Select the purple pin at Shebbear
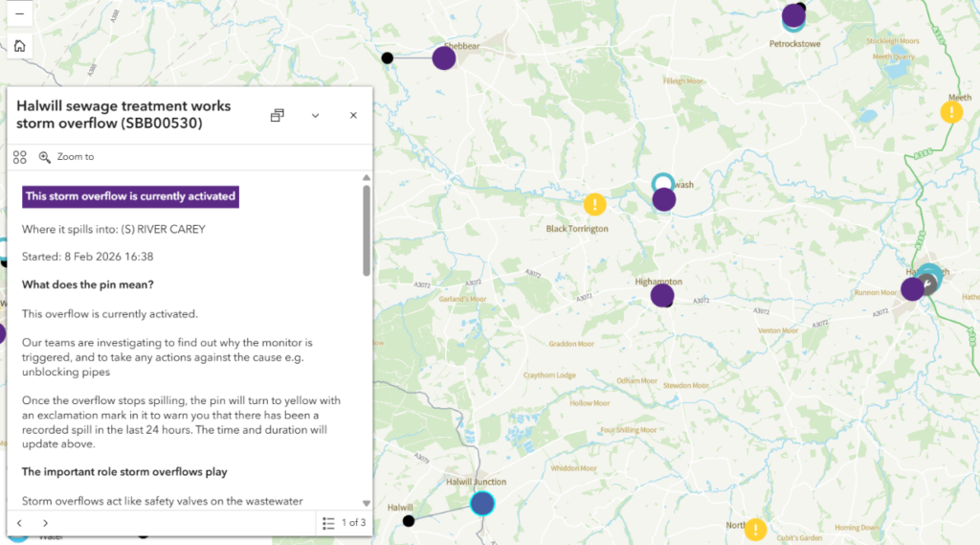Viewport: 980px width, 545px height. [x=443, y=58]
